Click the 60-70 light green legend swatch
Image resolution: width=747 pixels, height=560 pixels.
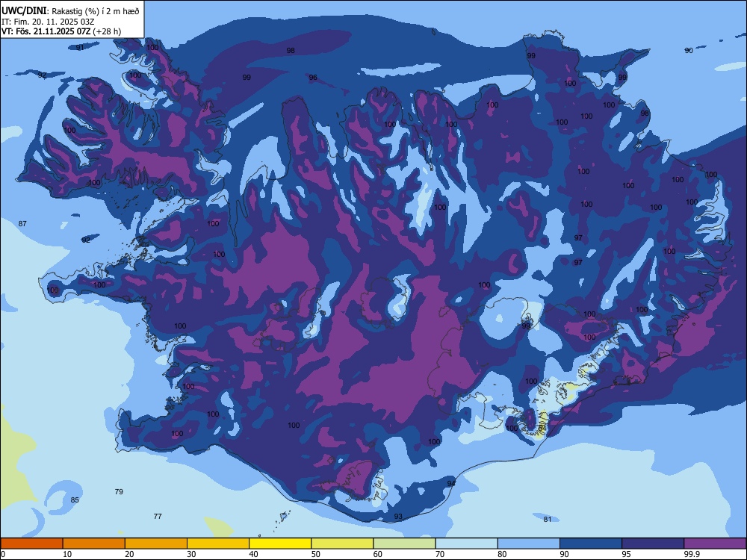404,544
